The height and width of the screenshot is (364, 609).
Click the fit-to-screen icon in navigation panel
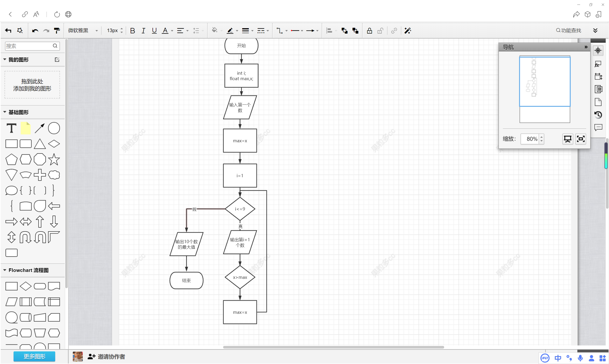(580, 139)
